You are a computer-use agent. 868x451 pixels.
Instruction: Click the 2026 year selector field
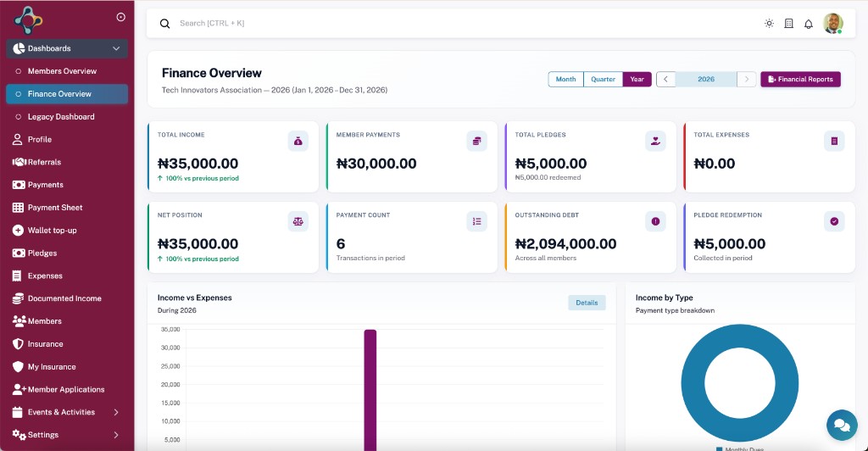(706, 79)
